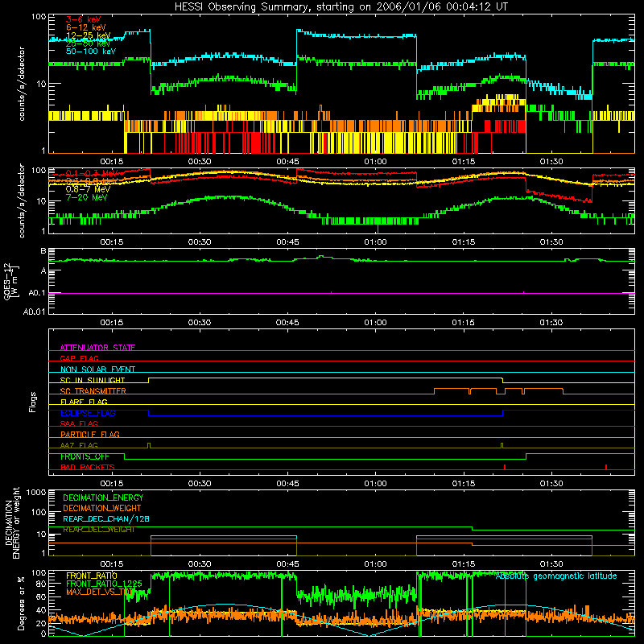The image size is (644, 644).
Task: Click the 1000 tick label on decimation axis
Action: click(x=36, y=492)
